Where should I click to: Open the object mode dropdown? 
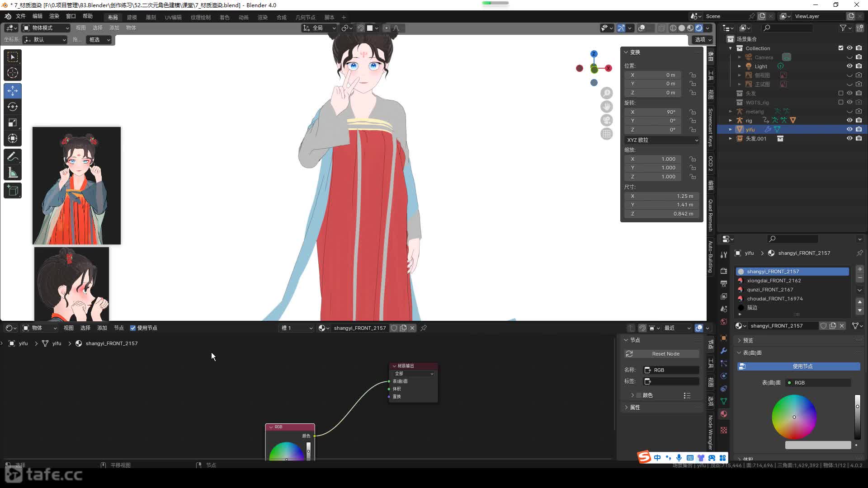pyautogui.click(x=46, y=28)
